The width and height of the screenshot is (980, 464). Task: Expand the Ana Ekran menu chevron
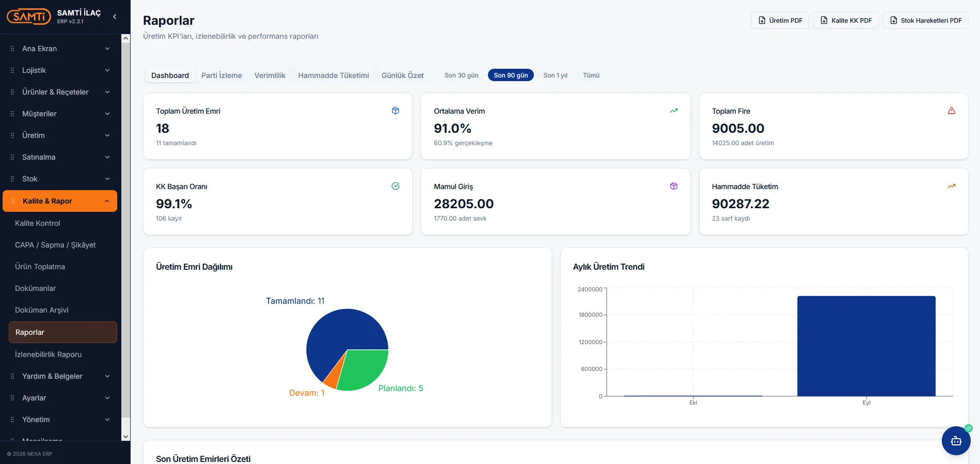click(107, 49)
